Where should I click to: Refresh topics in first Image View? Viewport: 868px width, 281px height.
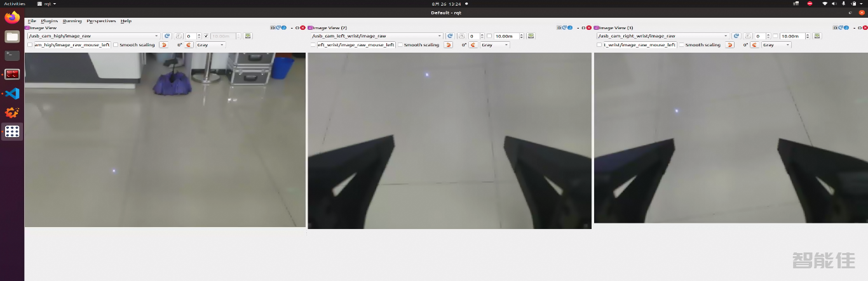[x=167, y=36]
